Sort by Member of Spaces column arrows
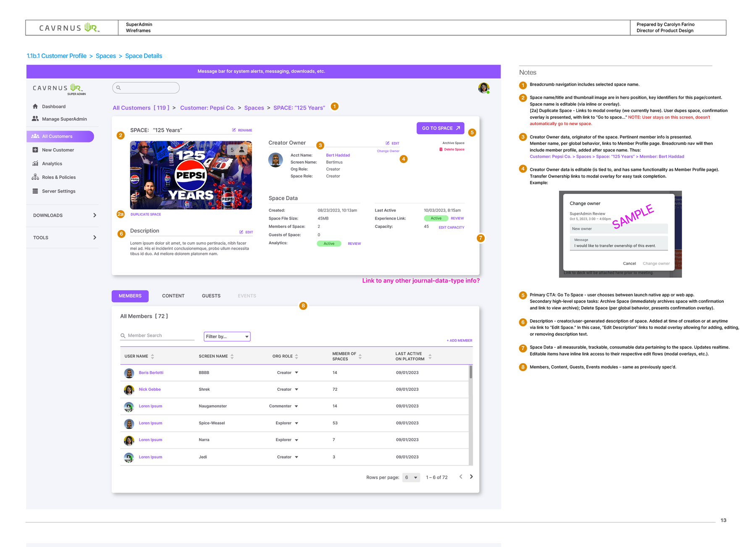Image resolution: width=756 pixels, height=547 pixels. [x=360, y=356]
